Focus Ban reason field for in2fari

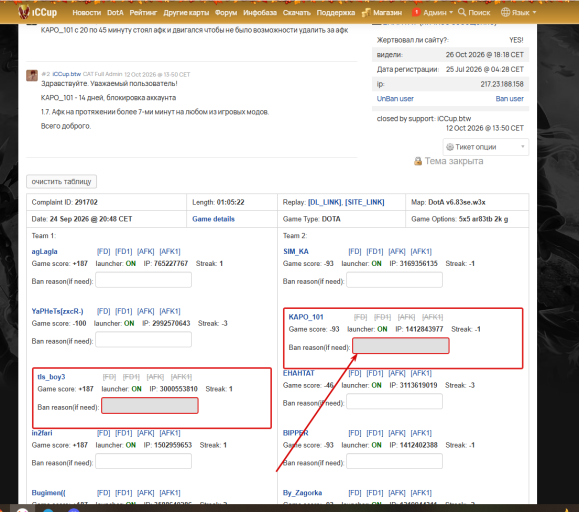(x=144, y=461)
